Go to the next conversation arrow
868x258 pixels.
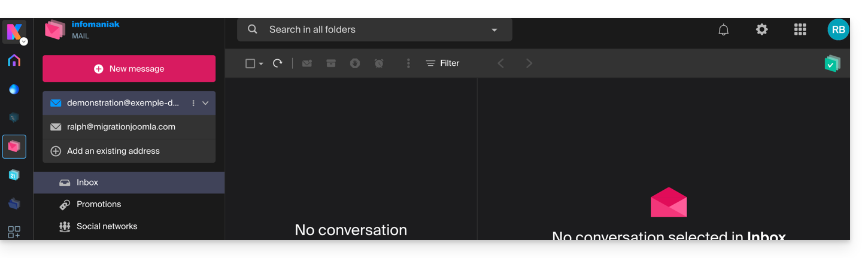click(x=529, y=63)
